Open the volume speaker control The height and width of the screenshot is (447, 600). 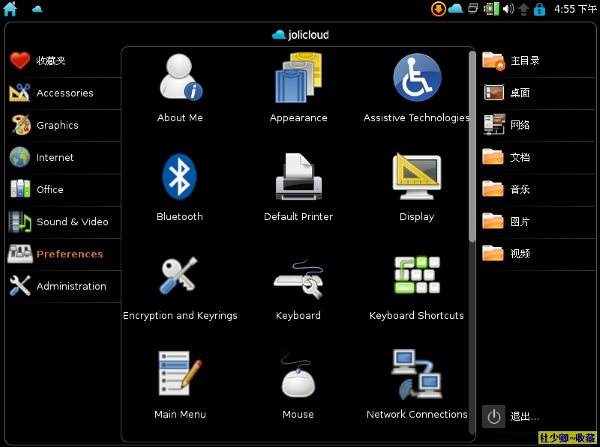click(508, 8)
